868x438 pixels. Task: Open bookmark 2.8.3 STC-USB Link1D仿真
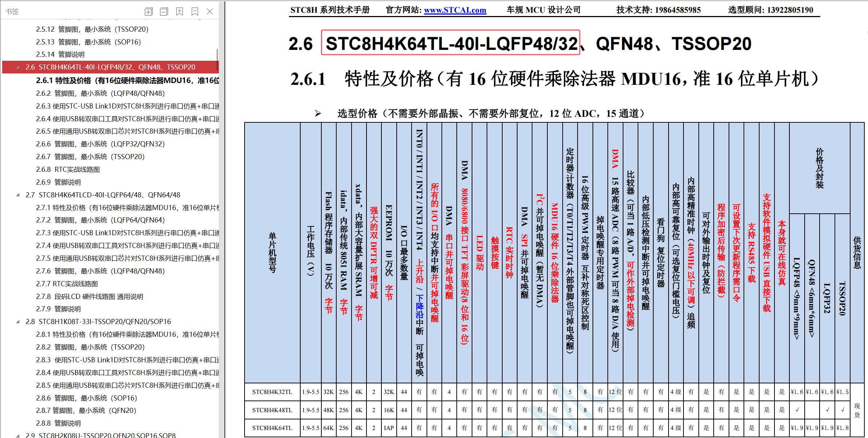[x=127, y=360]
